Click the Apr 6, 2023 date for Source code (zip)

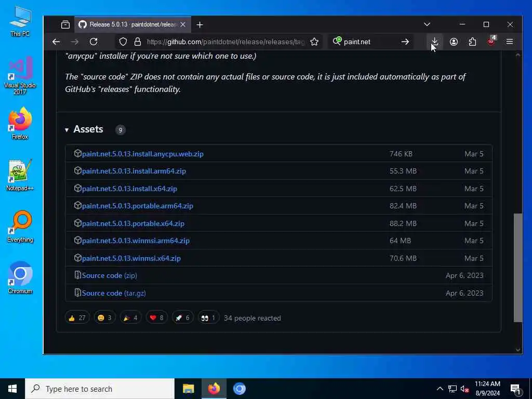(464, 275)
